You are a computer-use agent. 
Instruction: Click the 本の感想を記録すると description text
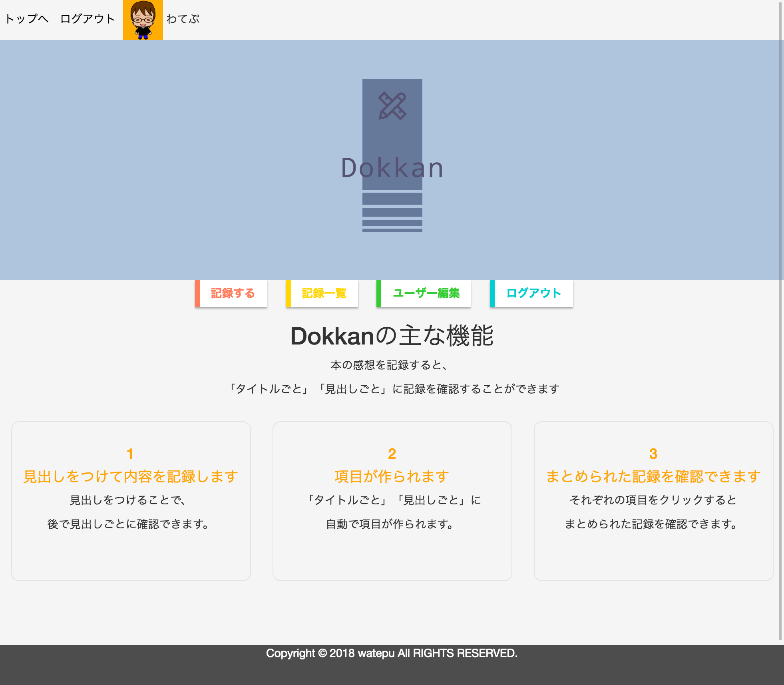coord(392,364)
